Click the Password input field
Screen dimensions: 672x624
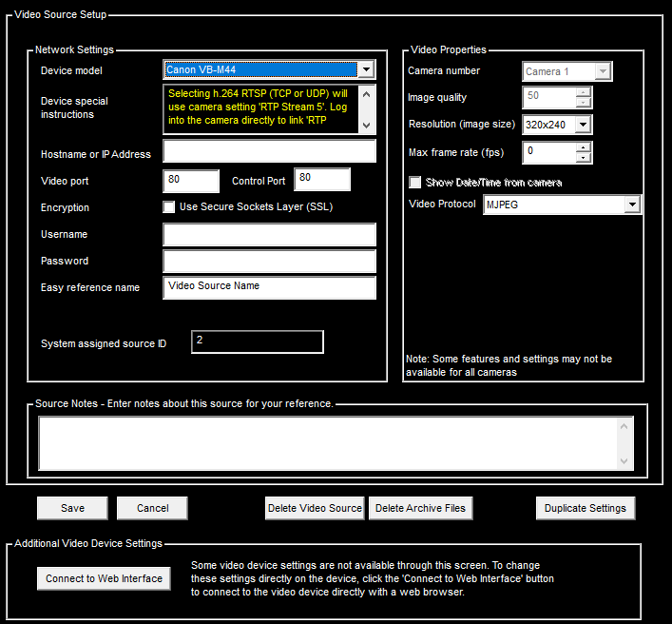tap(269, 262)
